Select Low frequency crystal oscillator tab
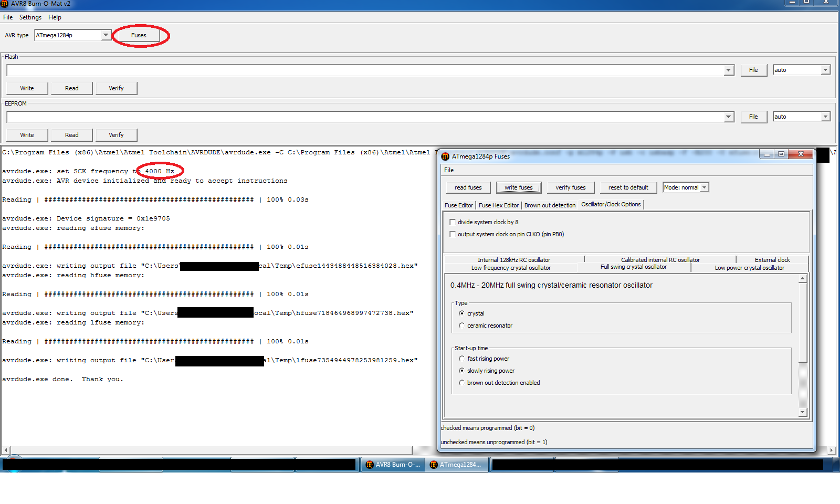Viewport: 840px width, 504px height. pyautogui.click(x=511, y=268)
